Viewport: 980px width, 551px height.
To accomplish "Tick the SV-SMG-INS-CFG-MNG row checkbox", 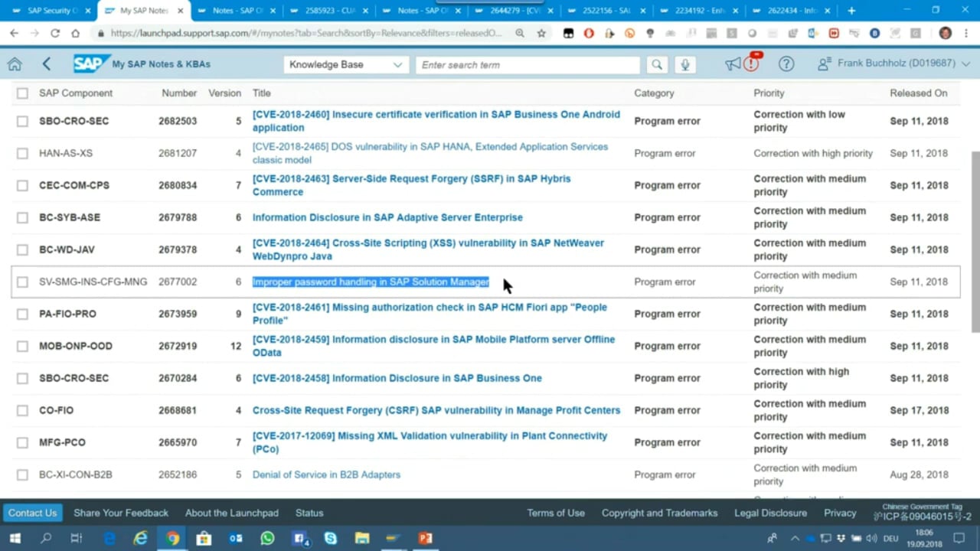I will (22, 282).
